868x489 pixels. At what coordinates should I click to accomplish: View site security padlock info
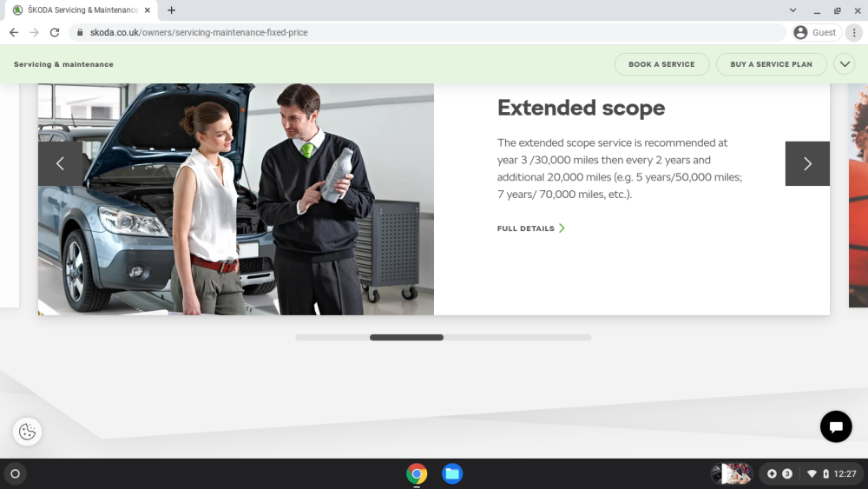[x=80, y=33]
